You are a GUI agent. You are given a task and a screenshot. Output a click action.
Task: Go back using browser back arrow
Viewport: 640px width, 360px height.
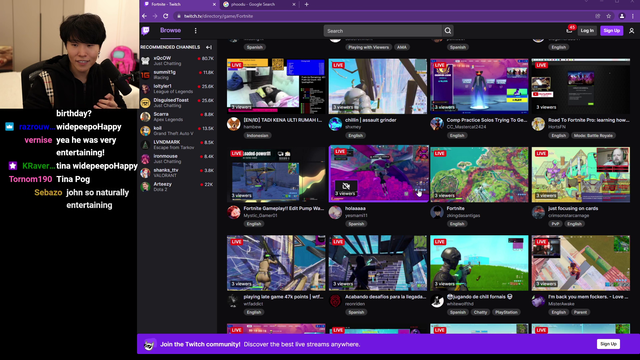(144, 16)
